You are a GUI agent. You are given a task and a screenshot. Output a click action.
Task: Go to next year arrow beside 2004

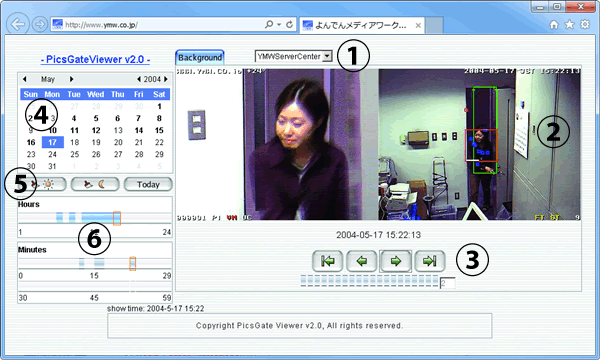(x=166, y=79)
